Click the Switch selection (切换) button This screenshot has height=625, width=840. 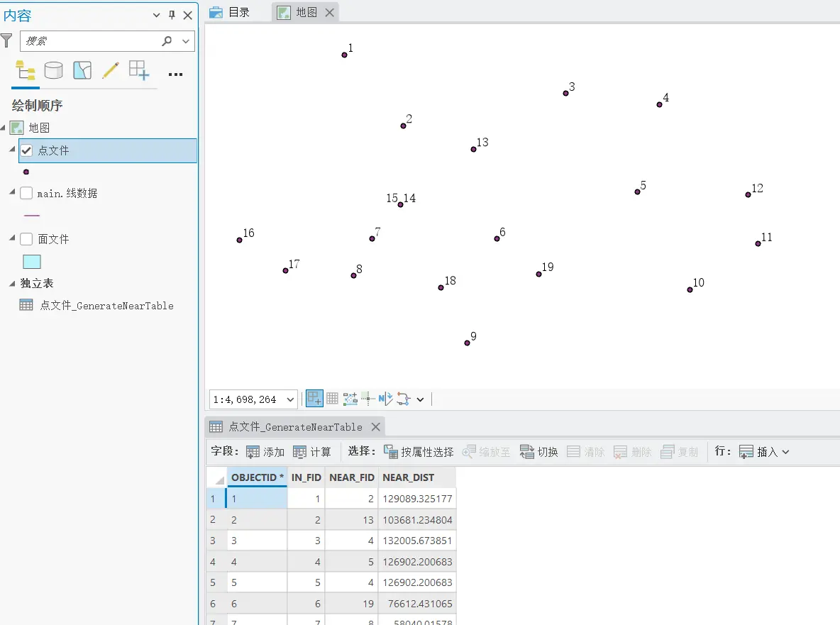point(539,452)
